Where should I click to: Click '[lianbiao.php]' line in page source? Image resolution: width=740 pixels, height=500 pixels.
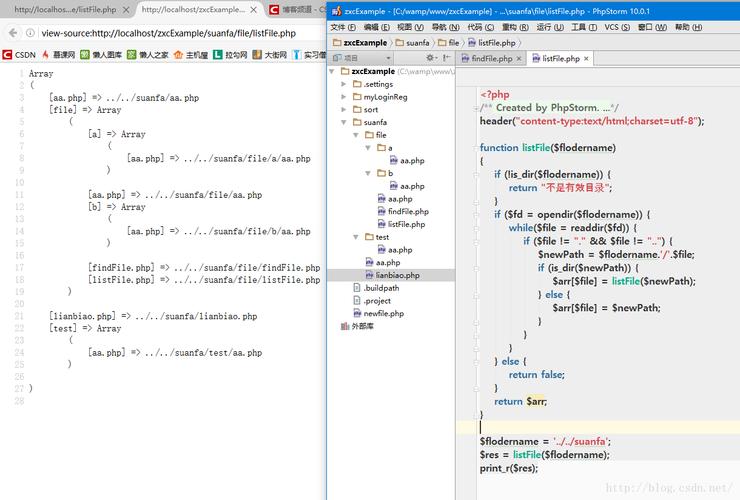[x=153, y=316]
